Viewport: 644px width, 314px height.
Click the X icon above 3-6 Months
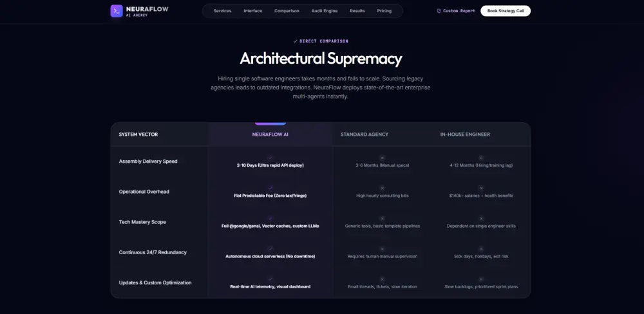coord(383,158)
